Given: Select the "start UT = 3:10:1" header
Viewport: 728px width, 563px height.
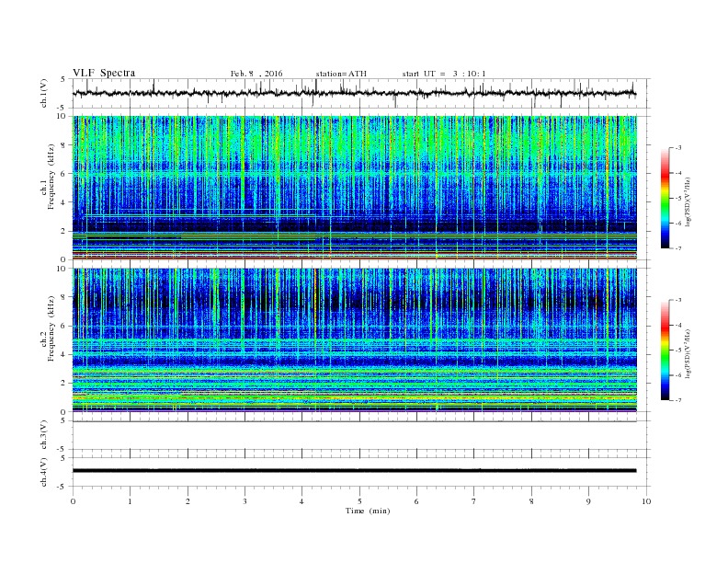Looking at the screenshot, I should (444, 74).
